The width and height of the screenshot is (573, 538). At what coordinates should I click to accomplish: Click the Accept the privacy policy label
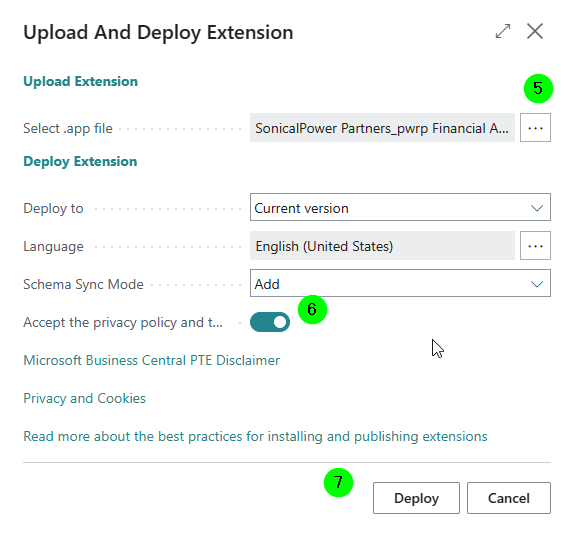[x=123, y=322]
